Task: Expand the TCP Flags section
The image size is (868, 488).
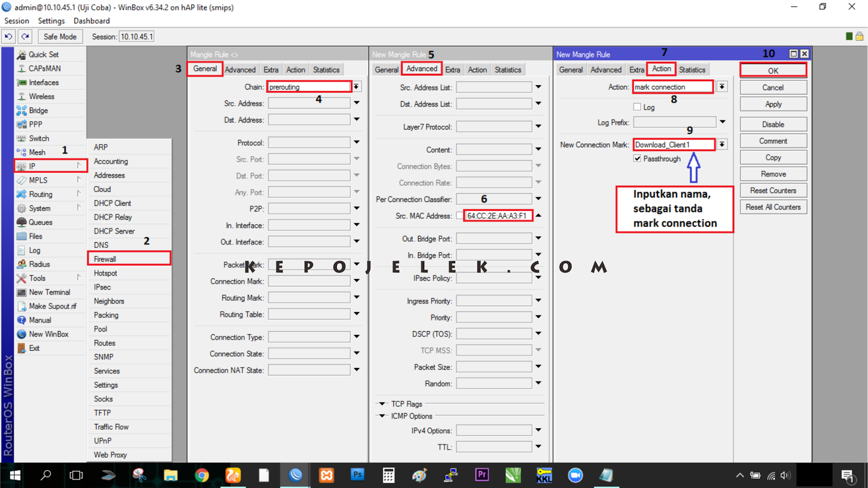Action: point(382,404)
